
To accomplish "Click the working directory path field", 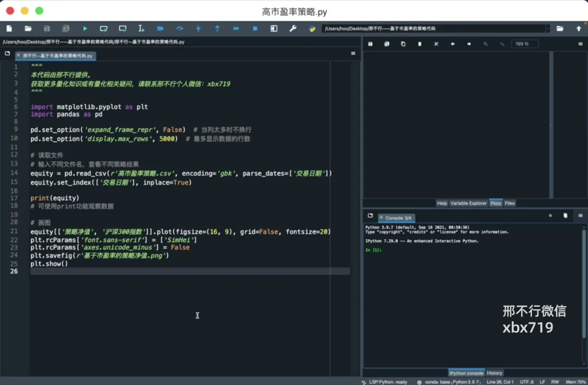I will (x=433, y=28).
